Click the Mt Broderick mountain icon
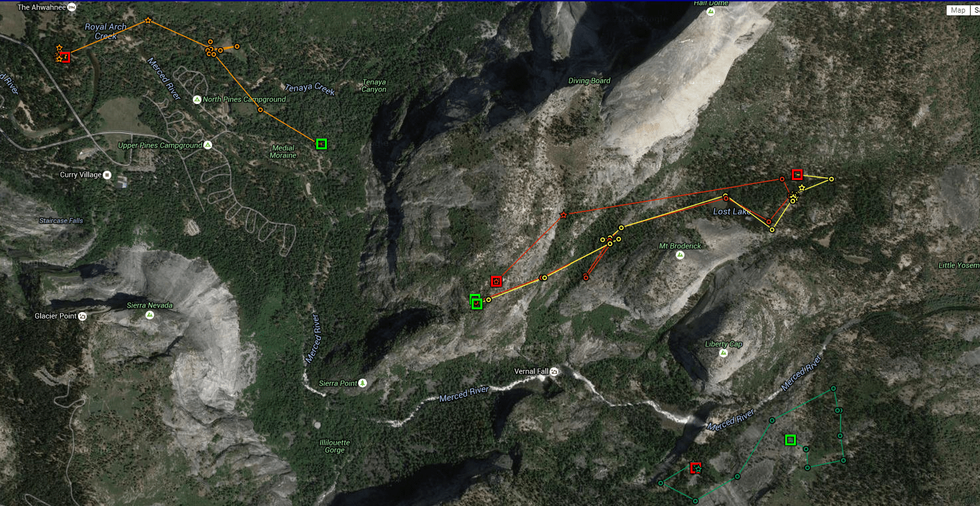This screenshot has height=506, width=980. 680,255
